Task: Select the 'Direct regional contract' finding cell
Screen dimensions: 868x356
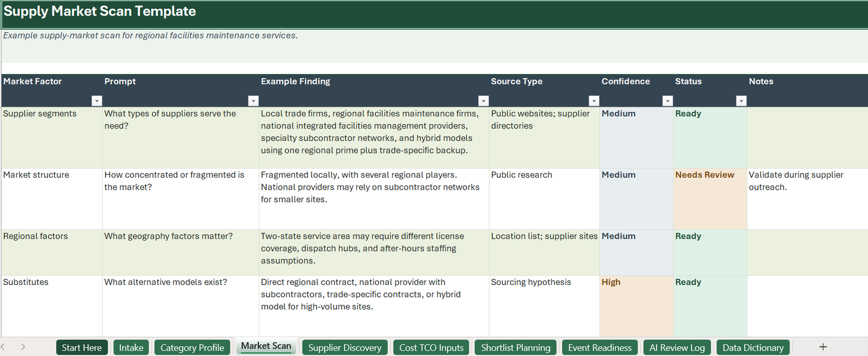Action: point(374,306)
